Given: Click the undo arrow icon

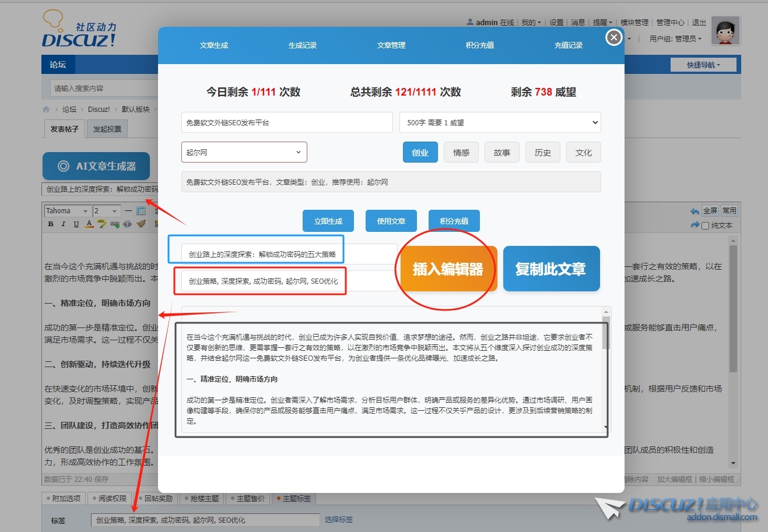Looking at the screenshot, I should [x=694, y=211].
